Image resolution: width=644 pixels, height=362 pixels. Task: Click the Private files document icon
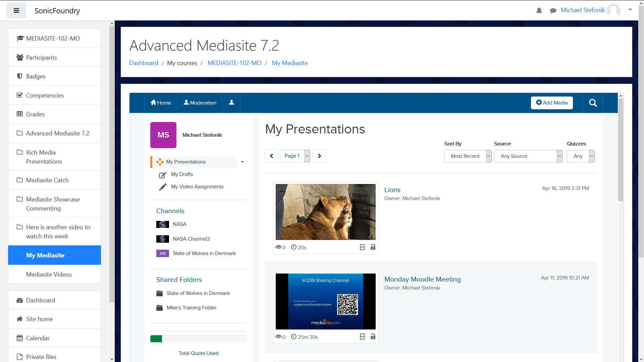coord(19,357)
